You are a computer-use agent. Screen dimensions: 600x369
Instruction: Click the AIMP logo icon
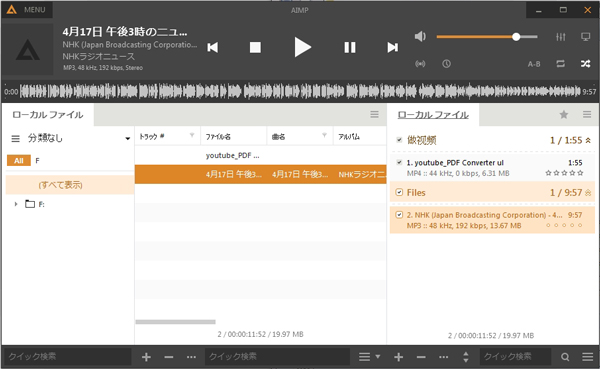pos(11,10)
